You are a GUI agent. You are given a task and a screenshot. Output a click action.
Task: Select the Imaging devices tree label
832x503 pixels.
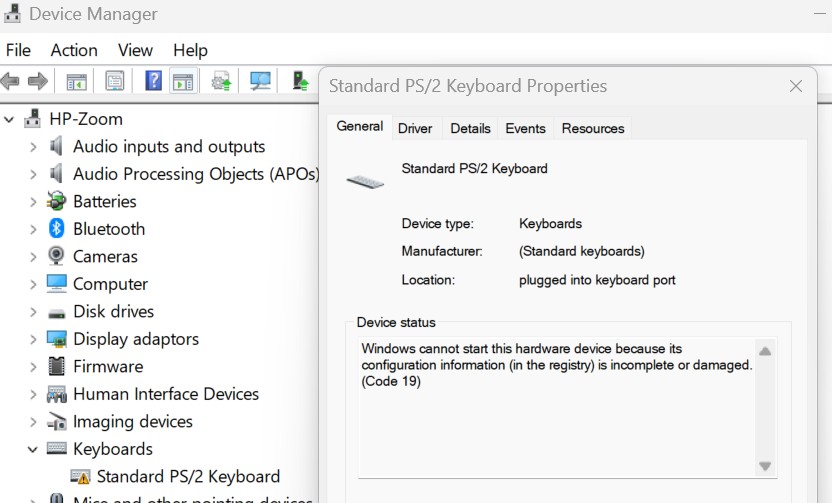pyautogui.click(x=133, y=421)
